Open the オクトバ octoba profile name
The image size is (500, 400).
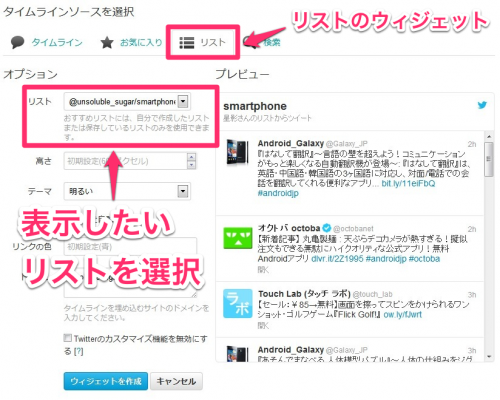pyautogui.click(x=289, y=228)
